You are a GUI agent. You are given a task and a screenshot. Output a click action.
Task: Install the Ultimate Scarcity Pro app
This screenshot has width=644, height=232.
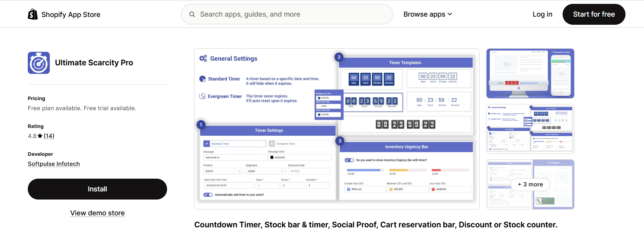[97, 189]
